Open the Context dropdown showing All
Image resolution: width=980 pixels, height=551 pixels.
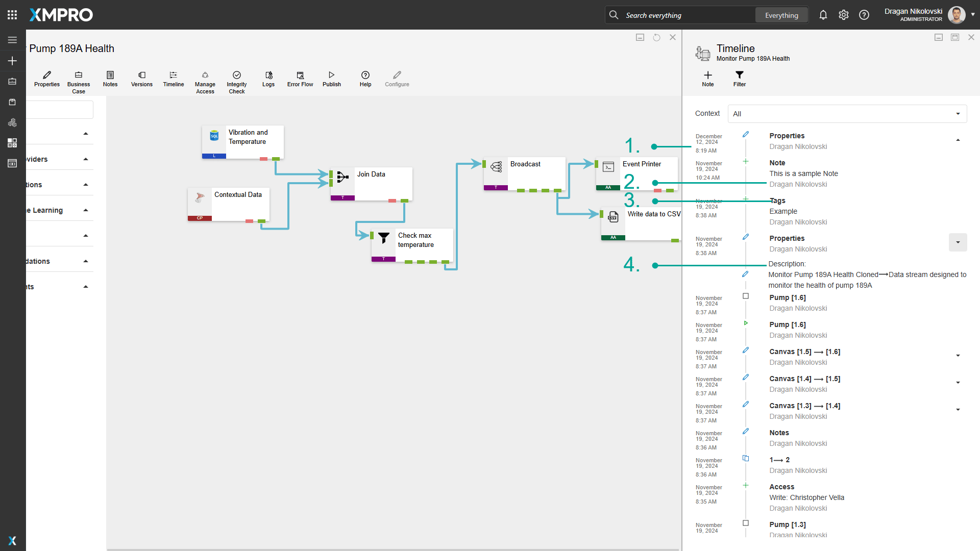pos(847,114)
